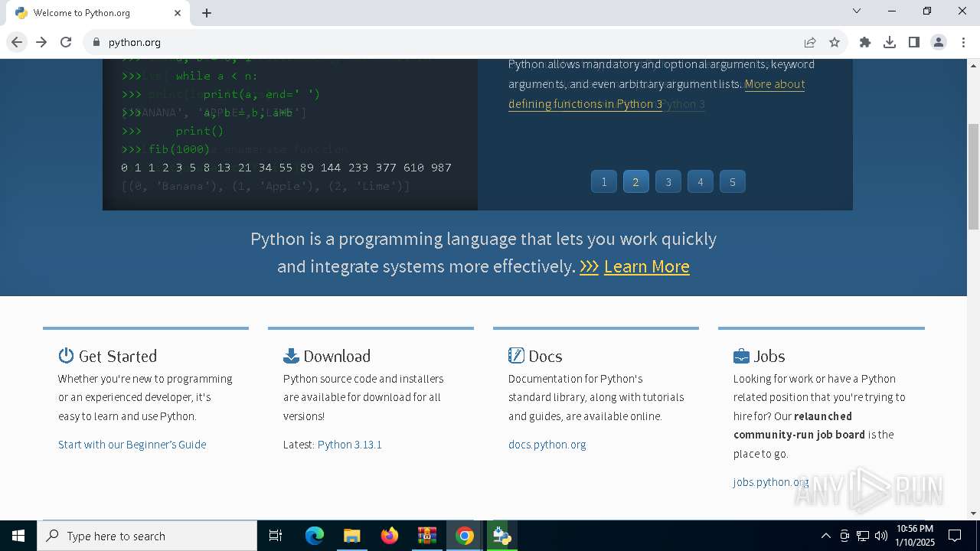The image size is (980, 551).
Task: Switch to code slide 5
Action: pyautogui.click(x=732, y=181)
